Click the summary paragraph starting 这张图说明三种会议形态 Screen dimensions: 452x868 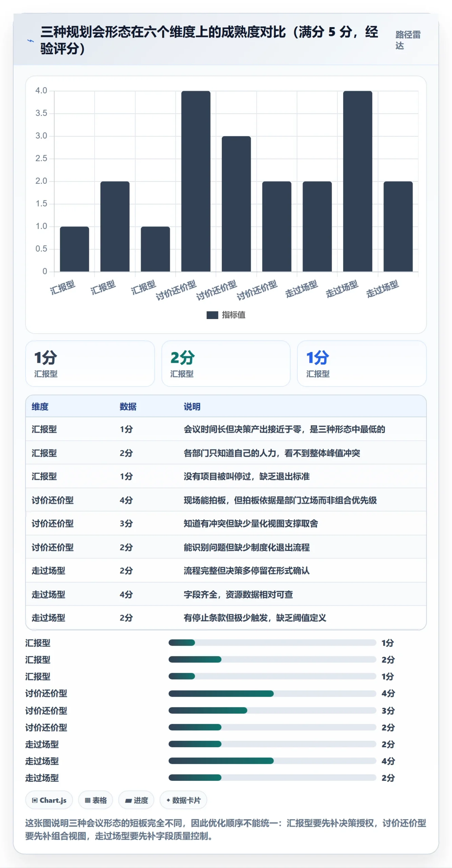(x=225, y=829)
